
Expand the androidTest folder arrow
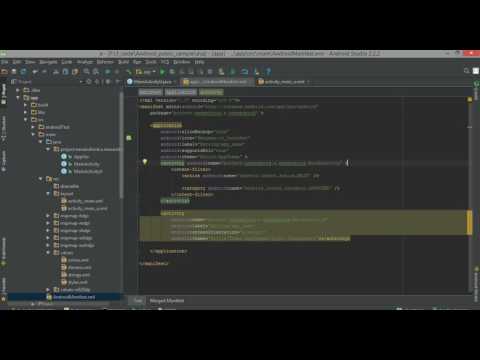coord(33,127)
